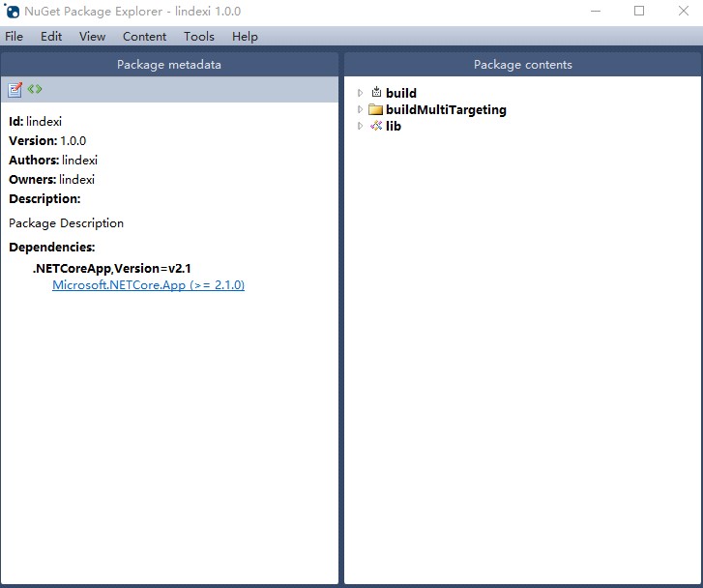Maximize the NuGet Package Explorer window

(639, 11)
